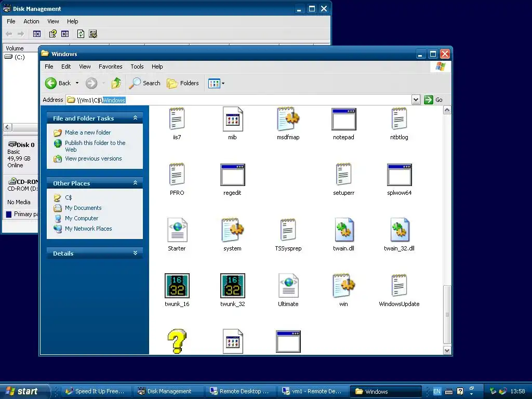The image size is (532, 399).
Task: Click the settings icon at end of Disk Management toolbar
Action: (x=93, y=34)
